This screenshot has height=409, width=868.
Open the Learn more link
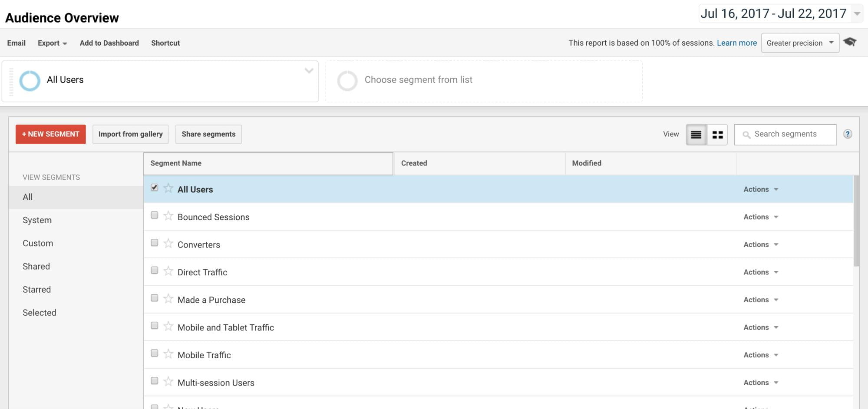[x=736, y=43]
